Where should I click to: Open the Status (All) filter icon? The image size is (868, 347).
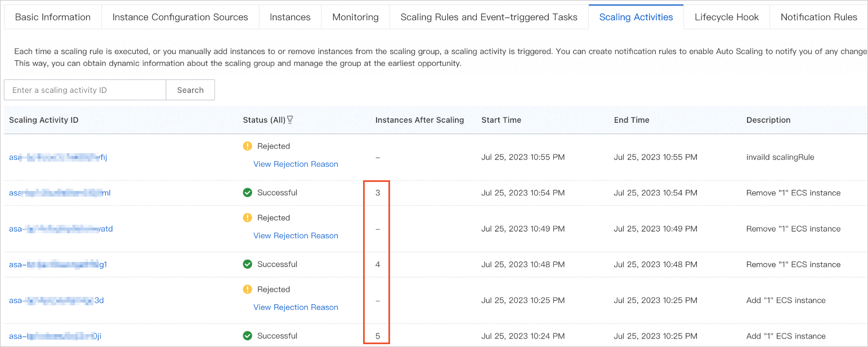click(290, 119)
